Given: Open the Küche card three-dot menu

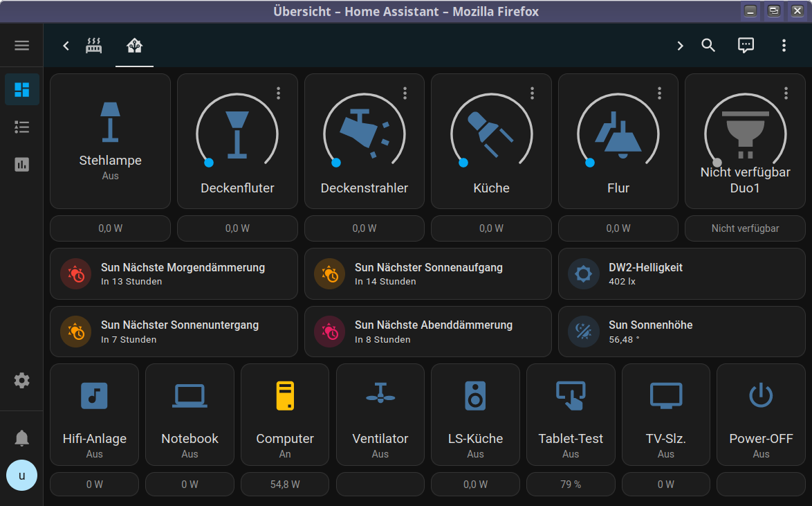Looking at the screenshot, I should 532,93.
